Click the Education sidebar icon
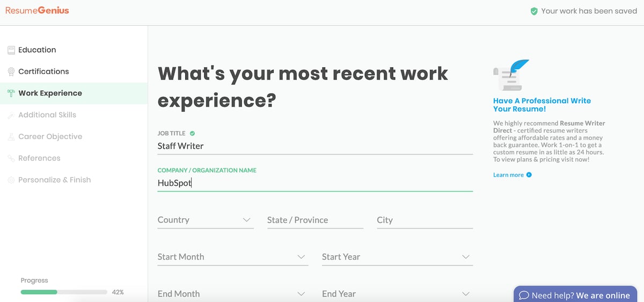This screenshot has height=302, width=644. click(x=11, y=50)
